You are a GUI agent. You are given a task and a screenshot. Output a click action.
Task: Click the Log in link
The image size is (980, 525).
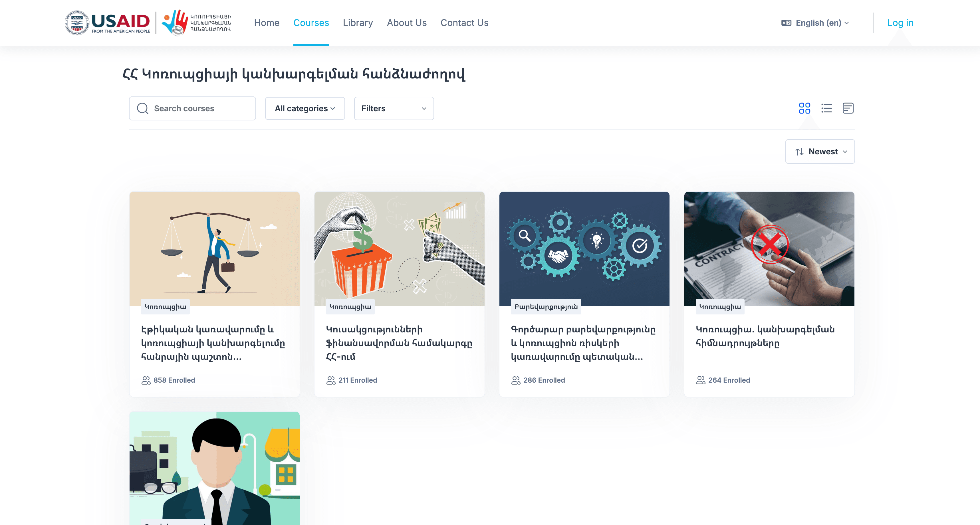coord(900,23)
